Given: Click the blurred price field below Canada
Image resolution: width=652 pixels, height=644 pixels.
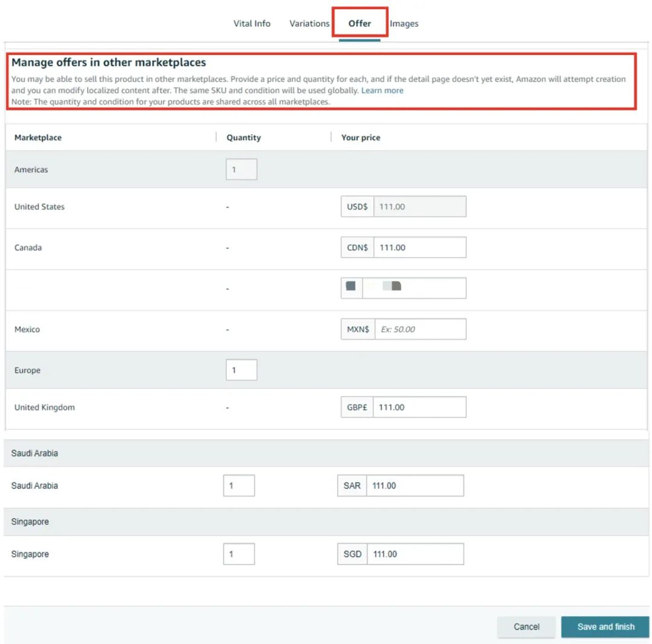Looking at the screenshot, I should (414, 288).
